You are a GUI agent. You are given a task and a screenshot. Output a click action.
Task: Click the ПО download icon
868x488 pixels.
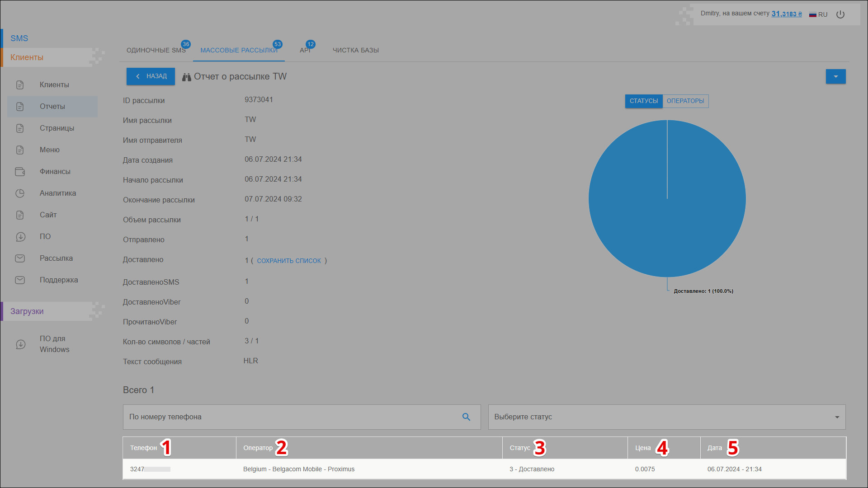[x=20, y=237]
